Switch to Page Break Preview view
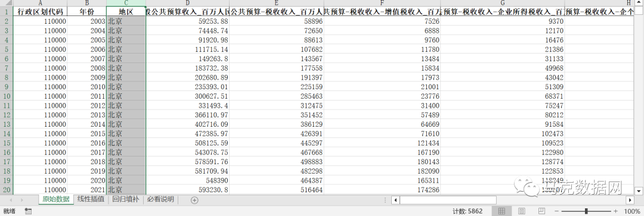Screen dimensions: 644x216 541,211
